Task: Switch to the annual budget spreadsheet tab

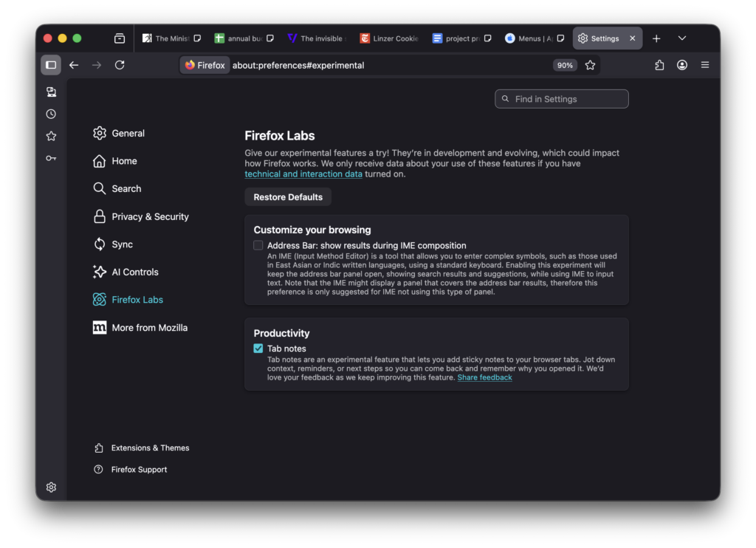Action: click(x=244, y=38)
